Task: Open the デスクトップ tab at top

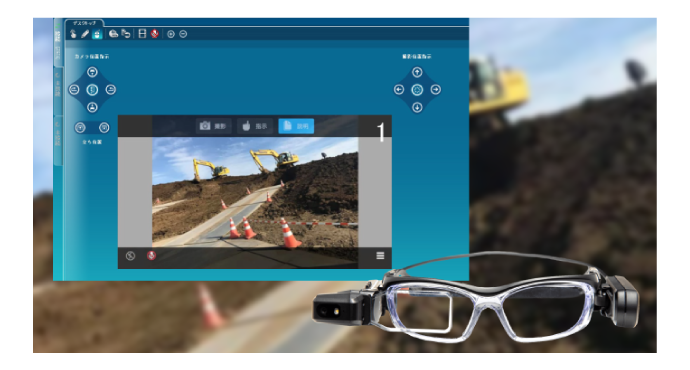Action: pos(84,23)
